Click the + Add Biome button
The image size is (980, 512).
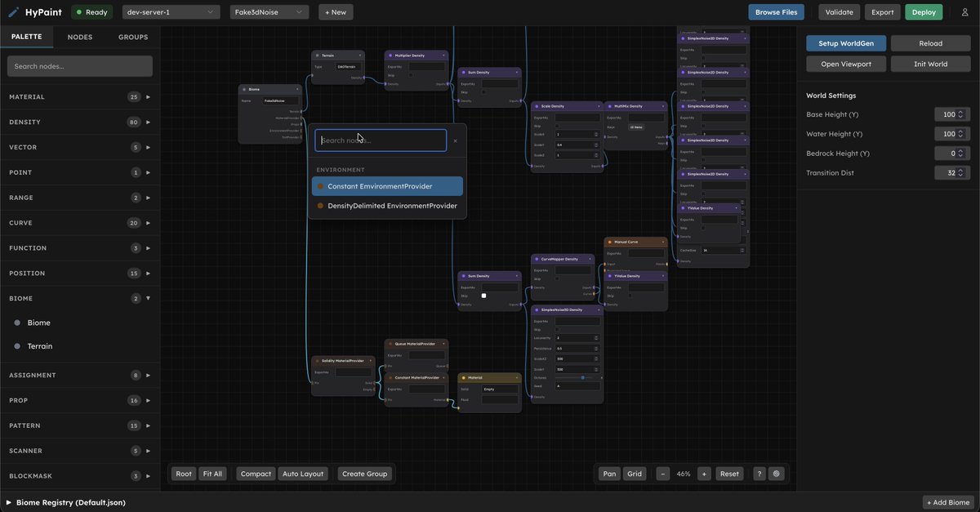tap(949, 502)
